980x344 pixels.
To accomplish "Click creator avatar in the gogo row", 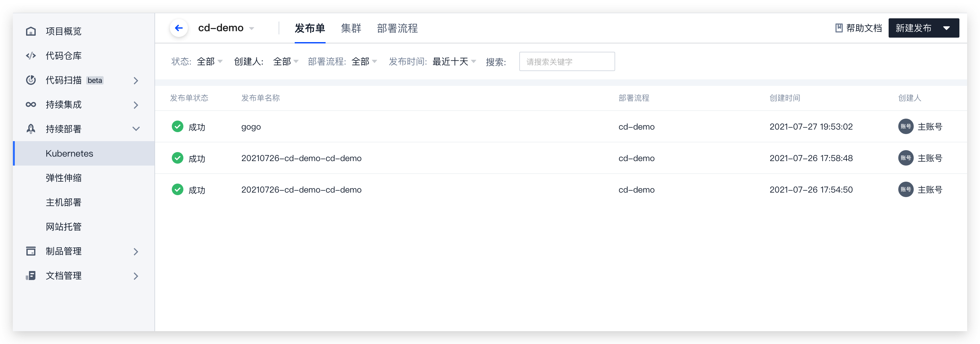I will [x=905, y=127].
